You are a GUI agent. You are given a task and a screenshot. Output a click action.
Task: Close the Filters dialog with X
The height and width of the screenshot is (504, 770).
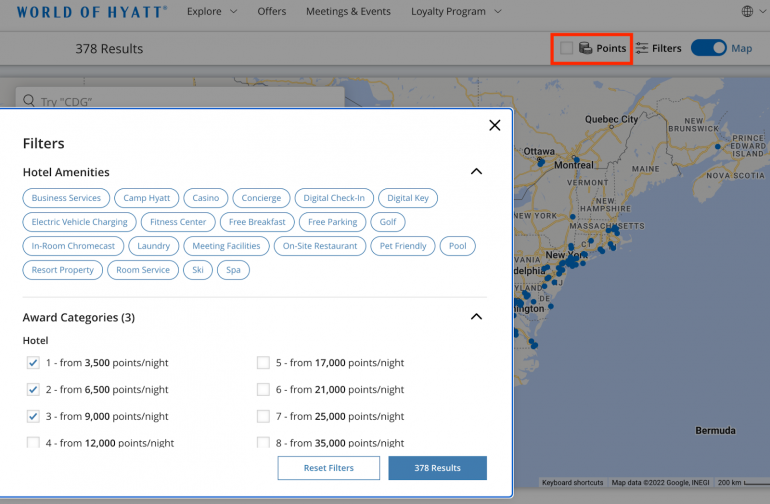coord(494,125)
